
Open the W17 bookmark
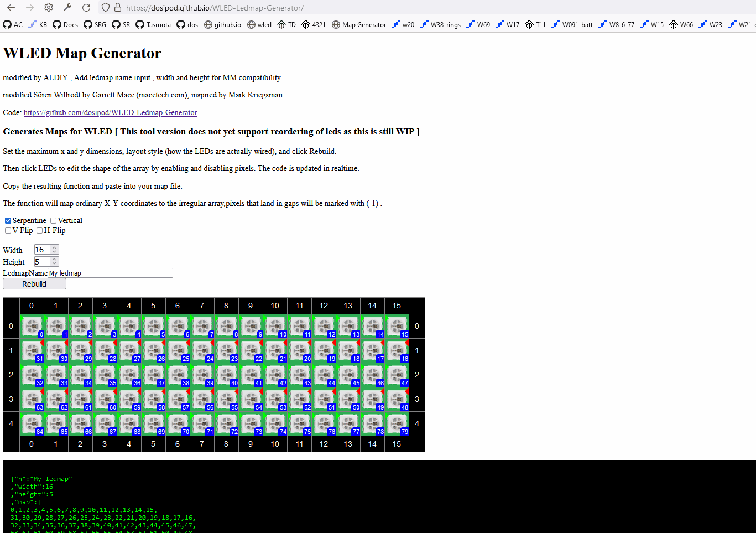pyautogui.click(x=508, y=24)
